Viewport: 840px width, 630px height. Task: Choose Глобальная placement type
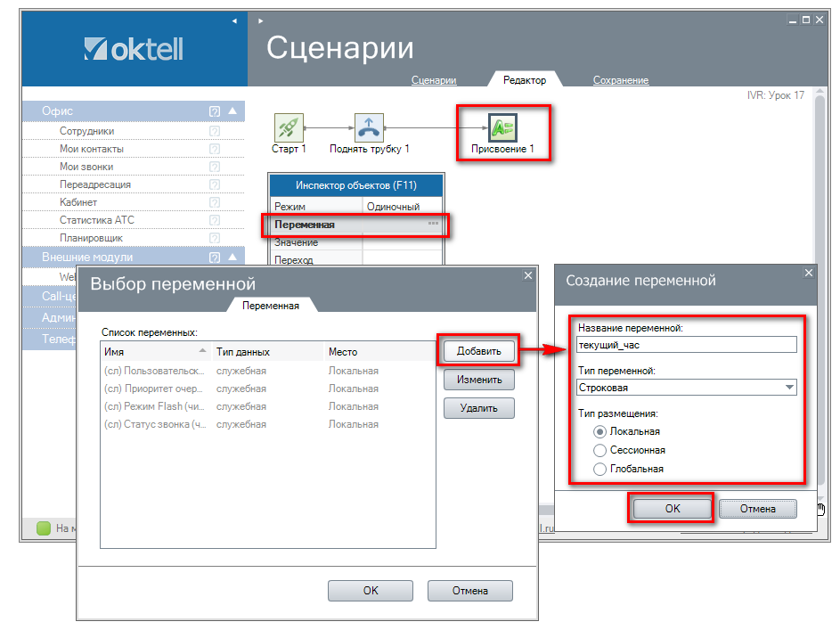[x=599, y=469]
